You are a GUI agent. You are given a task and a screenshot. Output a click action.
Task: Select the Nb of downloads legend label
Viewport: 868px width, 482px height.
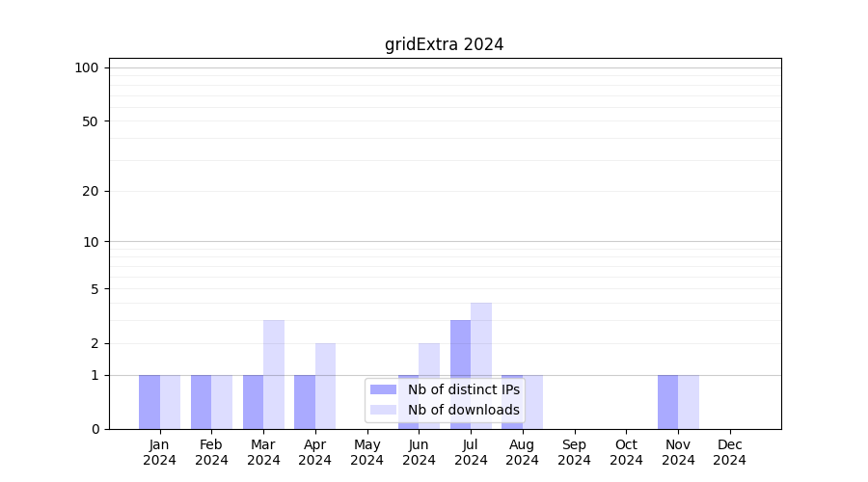tap(463, 410)
